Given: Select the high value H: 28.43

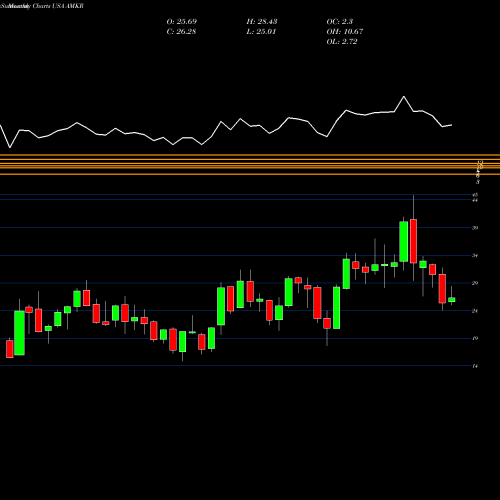Looking at the screenshot, I should (x=262, y=22).
